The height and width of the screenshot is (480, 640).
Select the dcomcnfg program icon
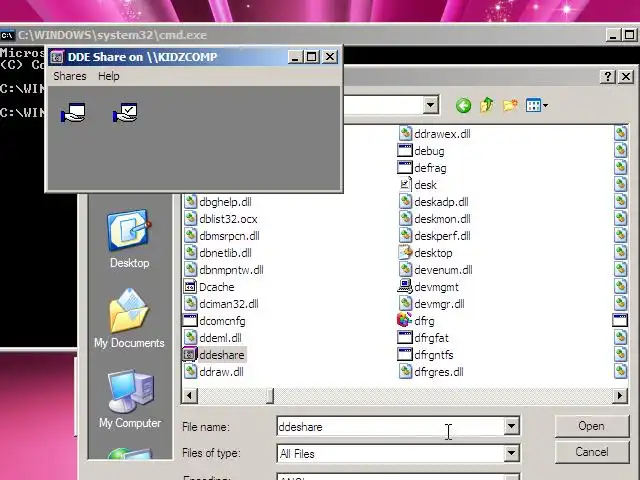pyautogui.click(x=190, y=321)
